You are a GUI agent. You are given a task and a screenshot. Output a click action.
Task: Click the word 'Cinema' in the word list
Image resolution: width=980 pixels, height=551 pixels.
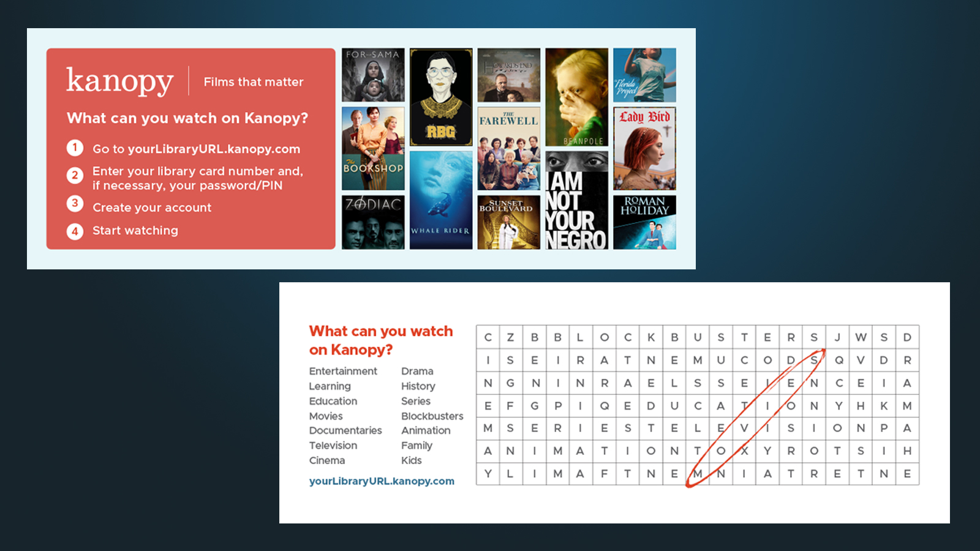[x=326, y=460]
